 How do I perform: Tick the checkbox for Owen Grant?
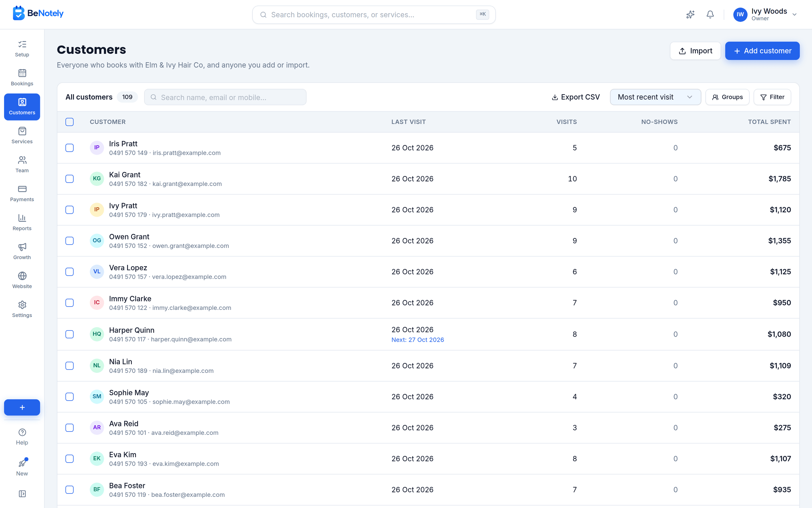pos(70,241)
